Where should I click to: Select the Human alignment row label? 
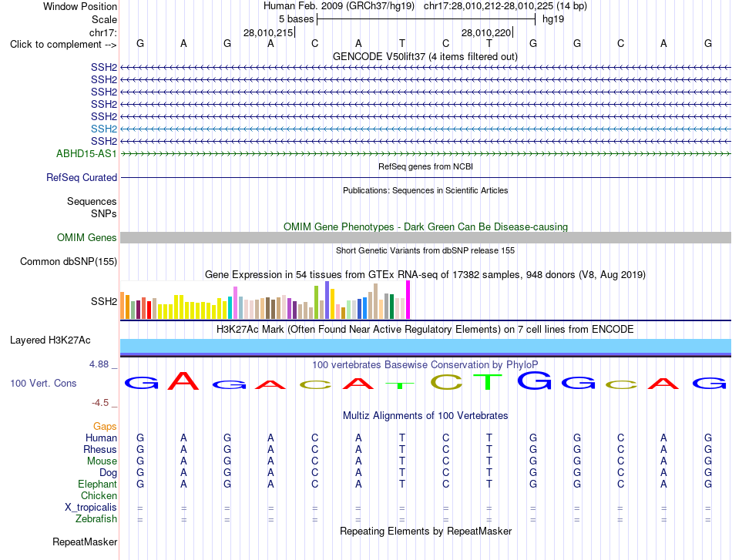click(x=101, y=438)
